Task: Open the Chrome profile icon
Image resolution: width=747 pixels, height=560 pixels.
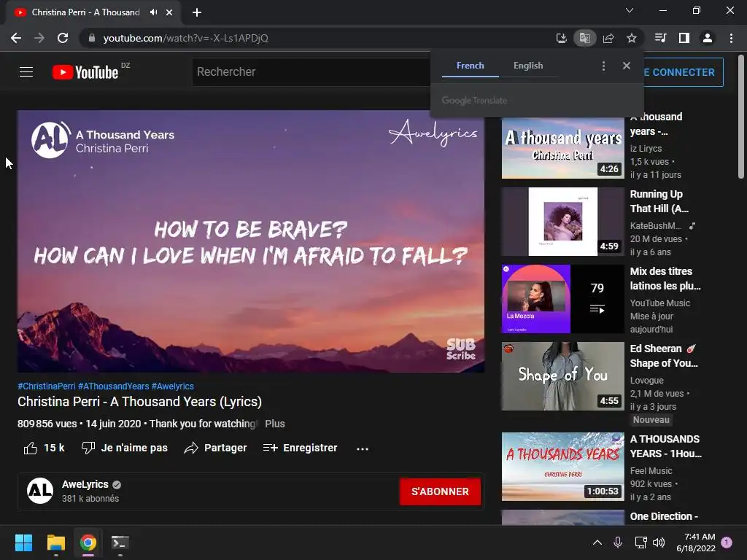Action: [x=708, y=38]
